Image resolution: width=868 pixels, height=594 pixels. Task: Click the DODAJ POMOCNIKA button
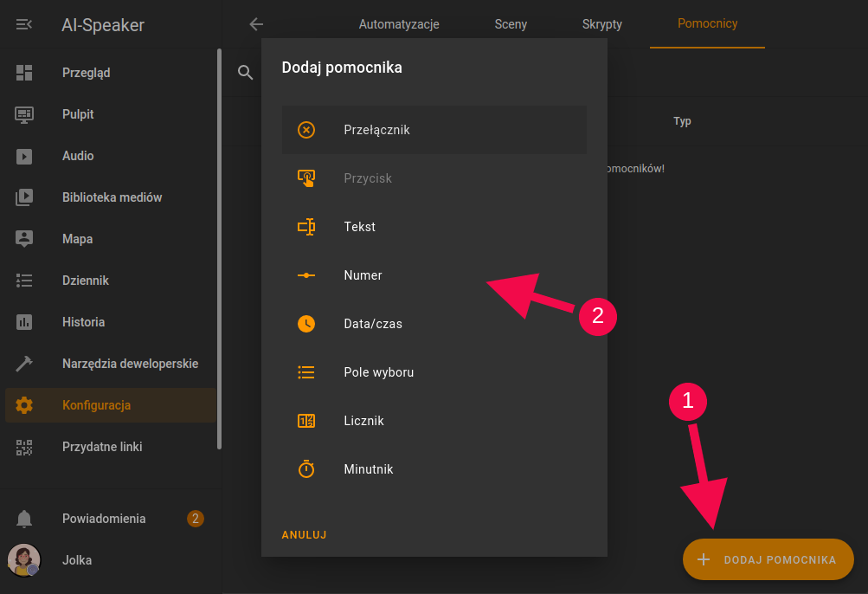pos(768,559)
